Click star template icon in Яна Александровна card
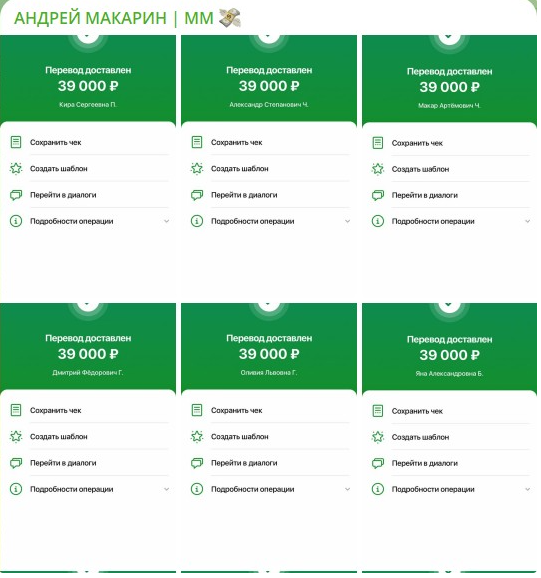Viewport: 541px width, 578px height. pyautogui.click(x=378, y=437)
